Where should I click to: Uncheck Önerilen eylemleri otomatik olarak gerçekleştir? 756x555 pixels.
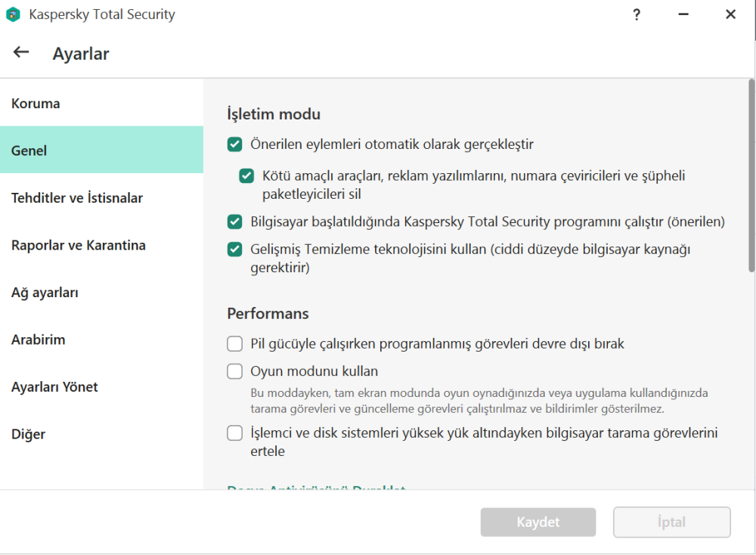(235, 144)
